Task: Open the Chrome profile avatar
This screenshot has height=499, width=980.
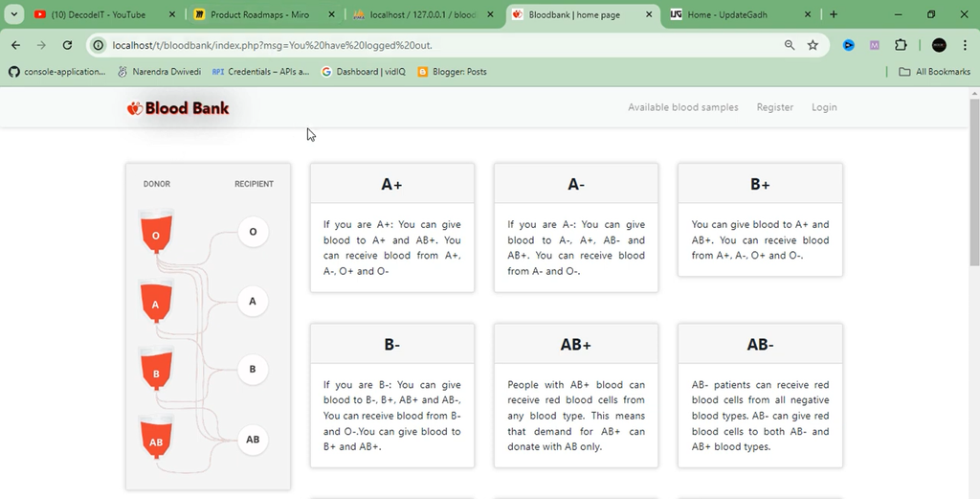Action: point(939,45)
